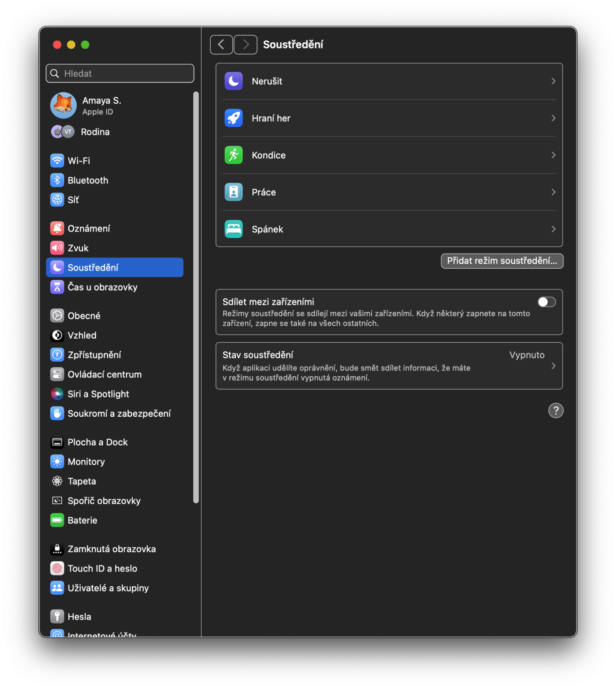The image size is (616, 689).
Task: Click the Hledat search field
Action: [120, 74]
